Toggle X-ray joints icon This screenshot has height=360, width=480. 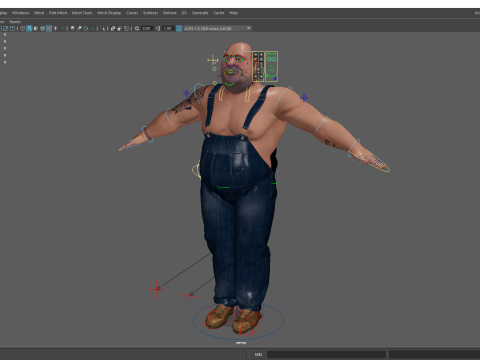126,28
